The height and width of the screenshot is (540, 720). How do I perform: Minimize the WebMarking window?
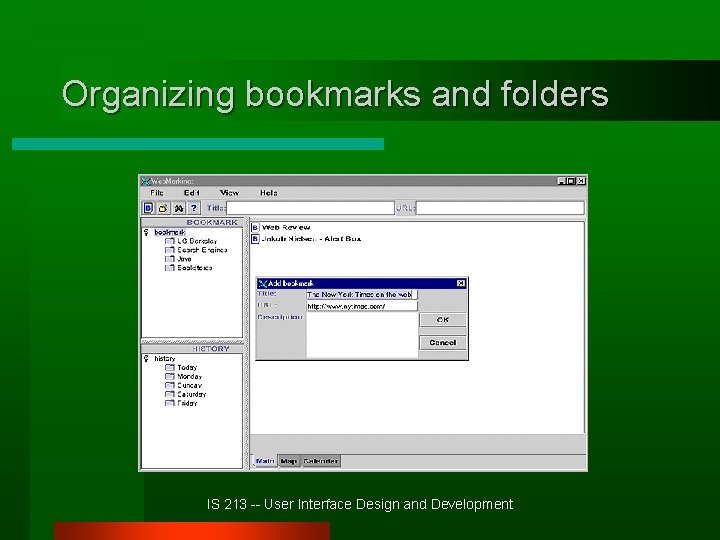pos(562,181)
